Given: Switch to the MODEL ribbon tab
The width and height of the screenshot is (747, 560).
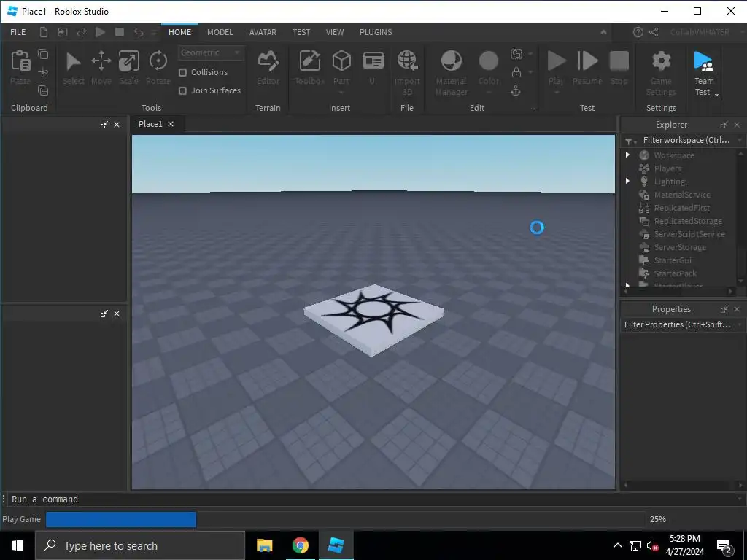Looking at the screenshot, I should click(x=220, y=32).
